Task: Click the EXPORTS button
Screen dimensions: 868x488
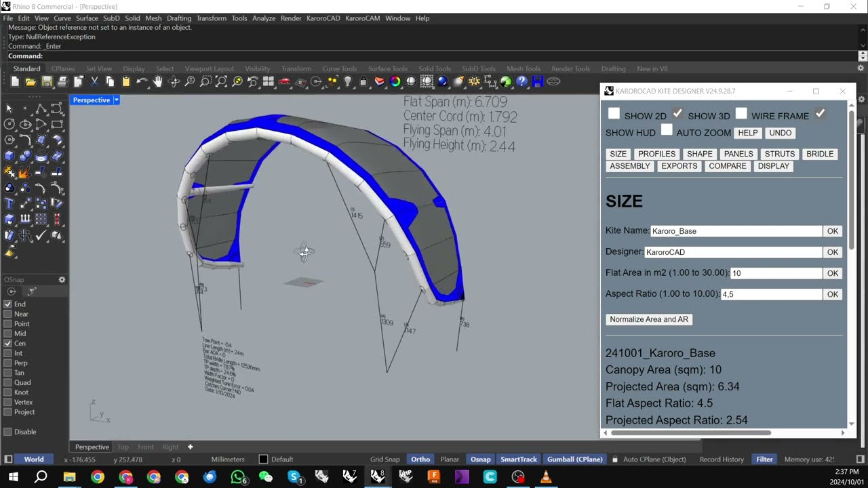Action: click(679, 166)
